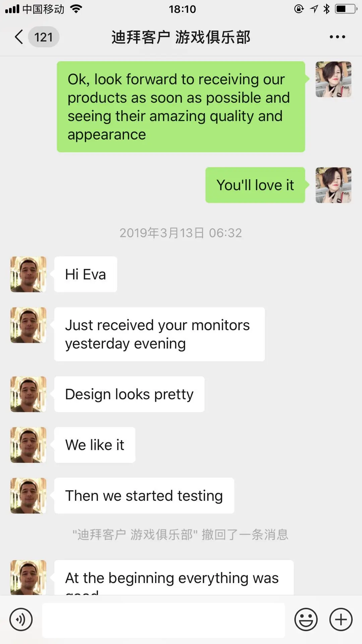Tap the chat title 迪拜客户 游戏俱乐部
The width and height of the screenshot is (362, 644).
click(181, 37)
